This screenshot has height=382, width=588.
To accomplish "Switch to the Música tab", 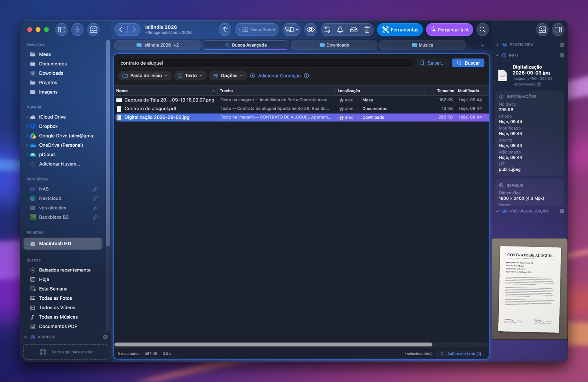I will 423,45.
